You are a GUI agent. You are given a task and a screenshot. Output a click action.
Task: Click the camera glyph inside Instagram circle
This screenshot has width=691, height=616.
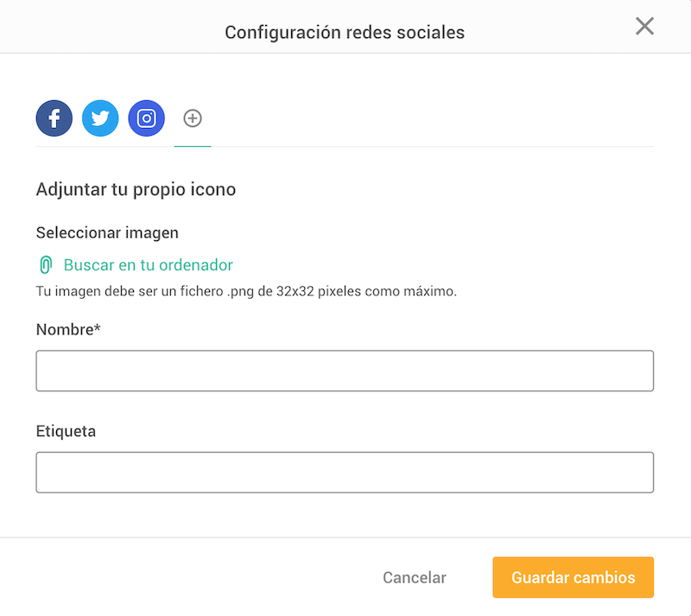point(146,118)
